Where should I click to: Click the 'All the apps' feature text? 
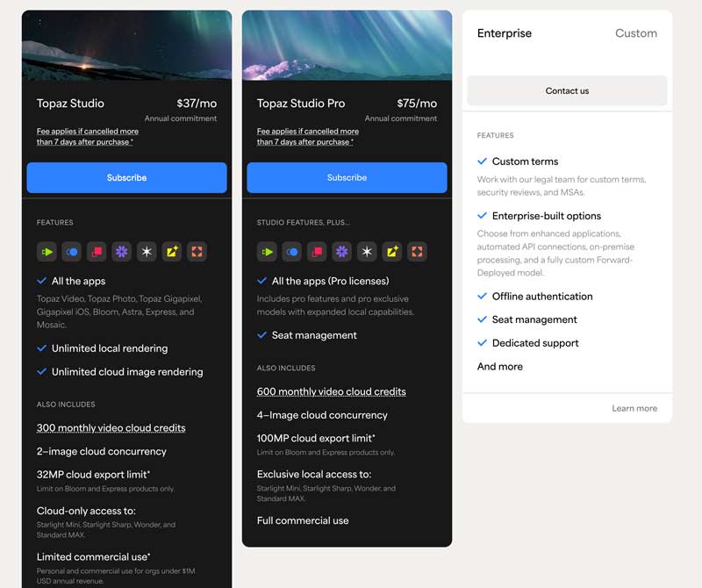point(78,281)
